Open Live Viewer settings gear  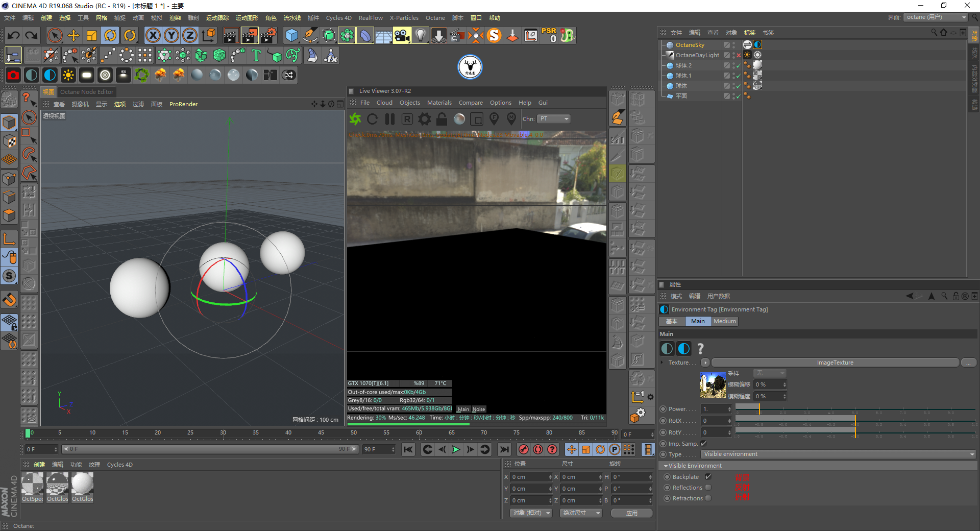(x=425, y=119)
